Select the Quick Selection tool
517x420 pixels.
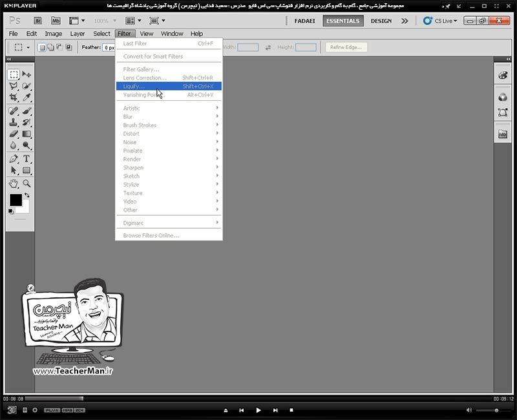point(26,86)
